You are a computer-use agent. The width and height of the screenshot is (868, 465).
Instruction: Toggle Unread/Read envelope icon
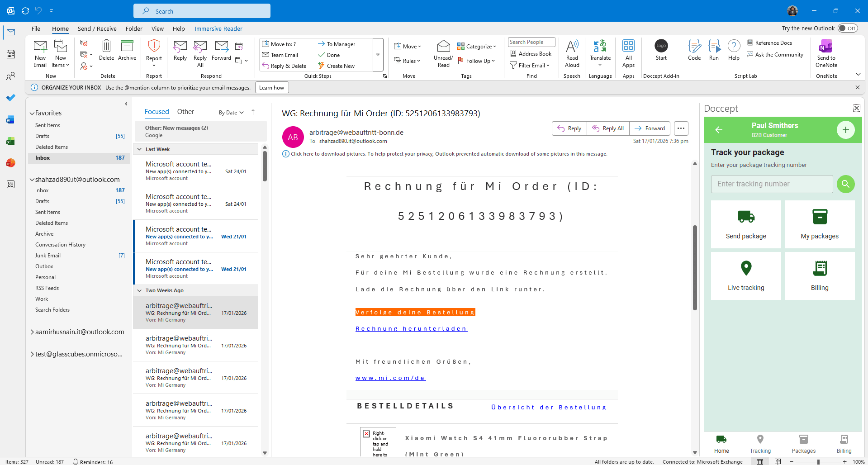click(443, 54)
